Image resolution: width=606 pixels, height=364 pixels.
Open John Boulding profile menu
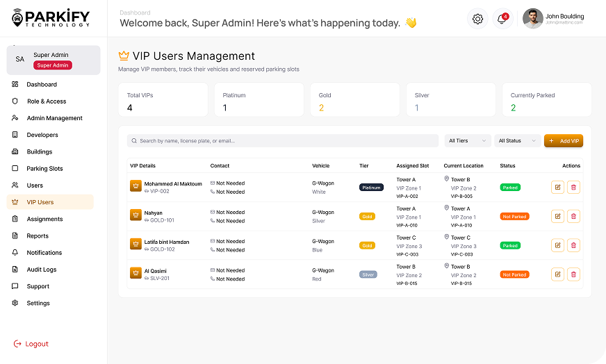(x=554, y=19)
